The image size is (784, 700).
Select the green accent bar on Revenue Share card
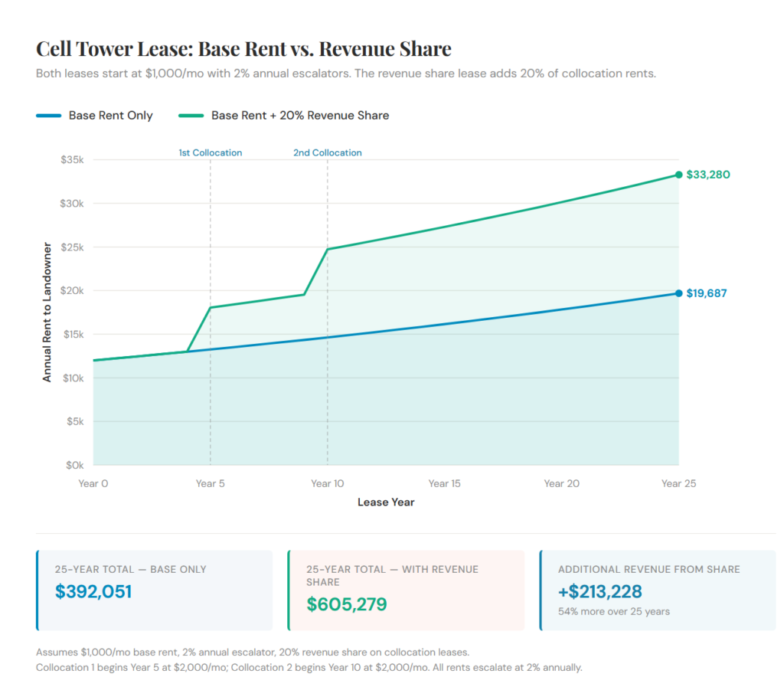(x=290, y=590)
